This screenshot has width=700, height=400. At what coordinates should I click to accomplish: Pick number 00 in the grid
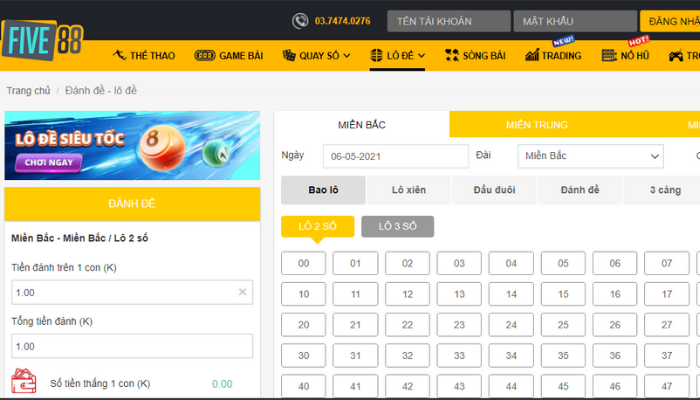(303, 264)
